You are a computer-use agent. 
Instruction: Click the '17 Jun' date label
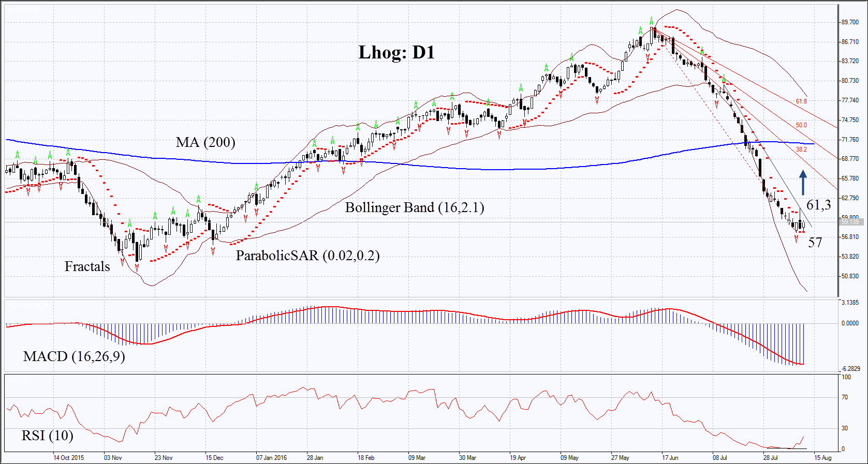click(x=670, y=458)
